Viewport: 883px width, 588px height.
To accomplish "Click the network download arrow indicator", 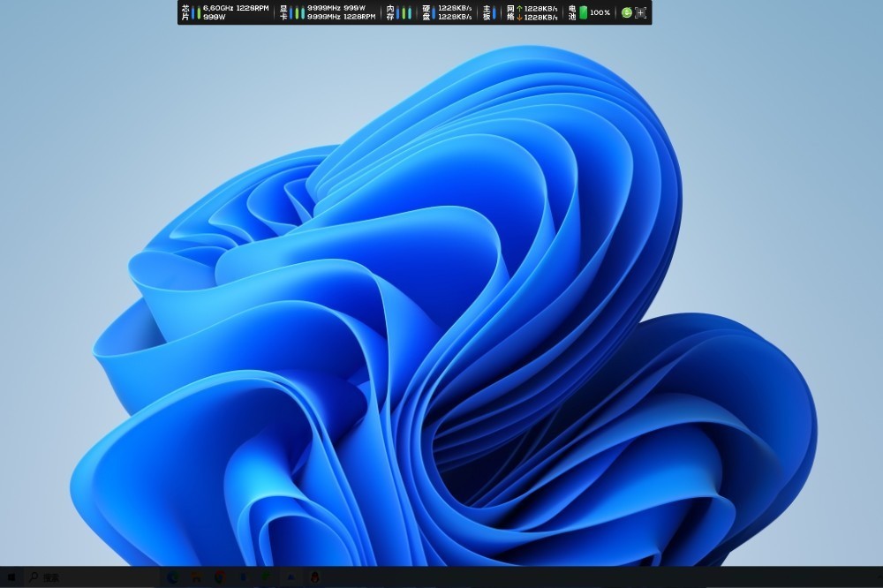I will click(x=519, y=17).
